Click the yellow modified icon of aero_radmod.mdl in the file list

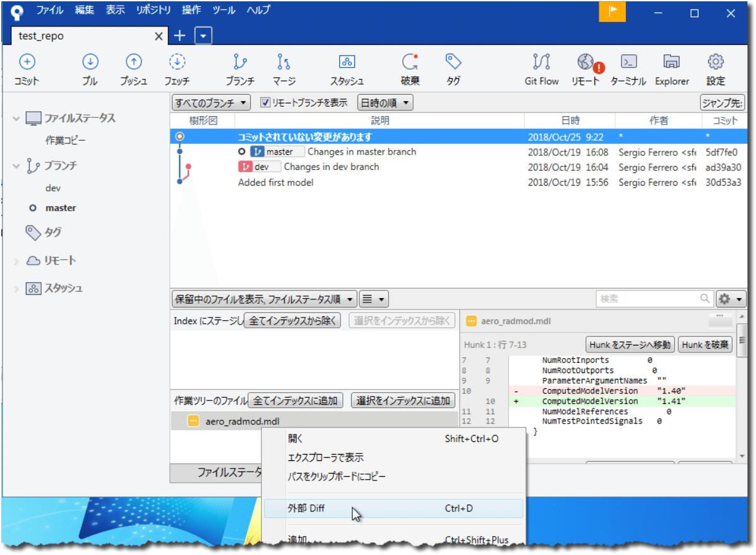click(x=193, y=421)
